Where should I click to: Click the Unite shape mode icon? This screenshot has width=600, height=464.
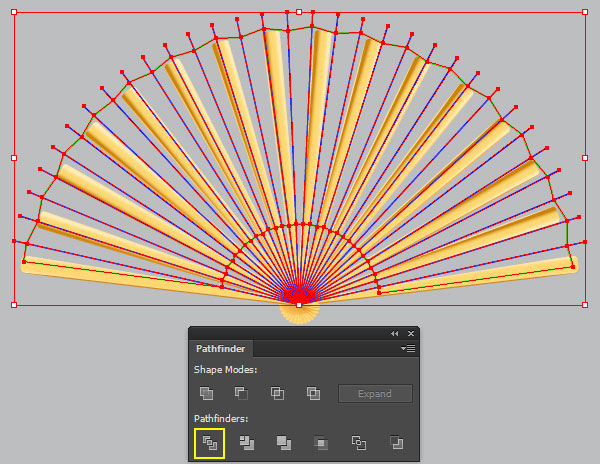(x=206, y=393)
